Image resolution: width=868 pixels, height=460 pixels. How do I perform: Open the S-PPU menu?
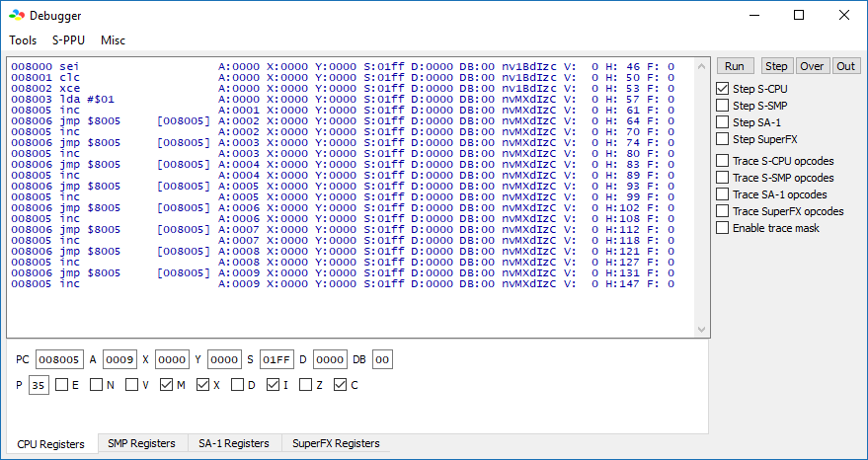click(69, 40)
